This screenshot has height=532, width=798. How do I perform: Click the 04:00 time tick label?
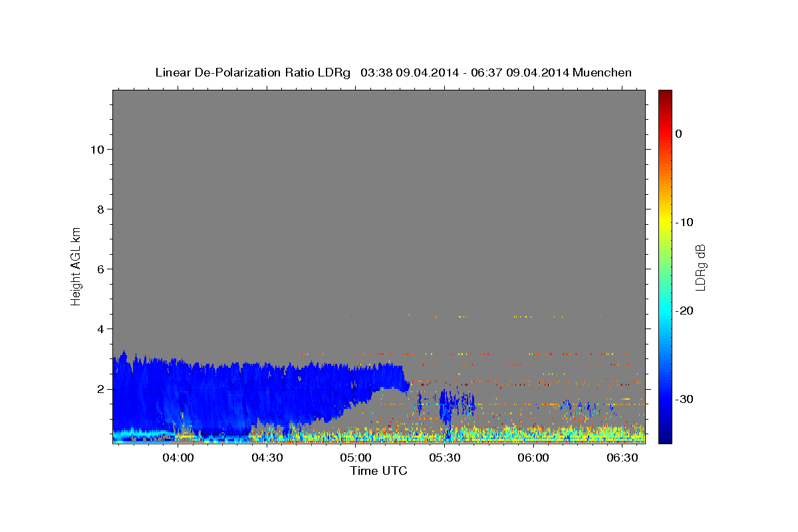pos(178,458)
